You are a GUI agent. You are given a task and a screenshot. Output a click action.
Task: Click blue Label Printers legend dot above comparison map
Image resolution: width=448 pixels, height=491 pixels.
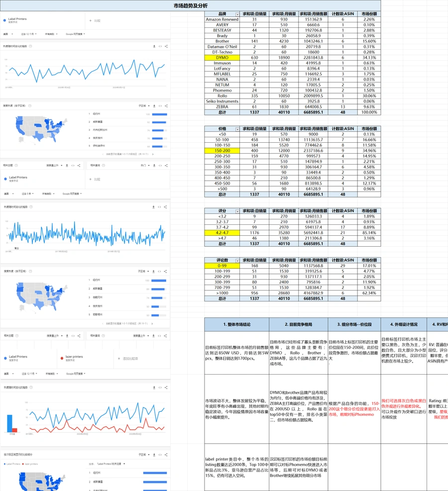4,464
